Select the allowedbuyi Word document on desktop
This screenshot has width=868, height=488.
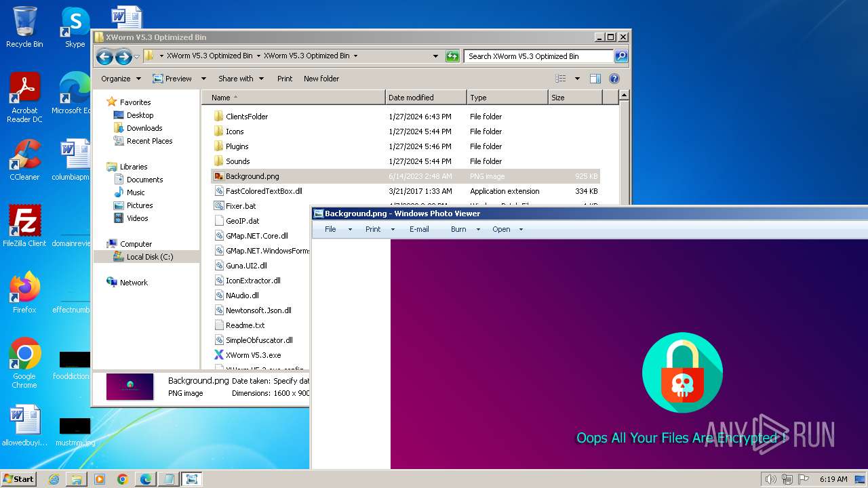click(x=24, y=426)
